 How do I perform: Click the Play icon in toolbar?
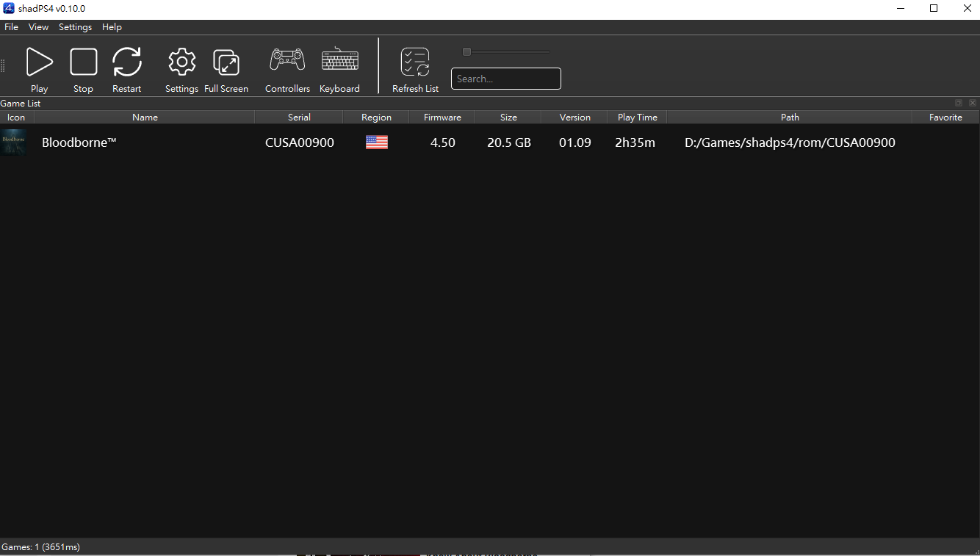click(40, 62)
